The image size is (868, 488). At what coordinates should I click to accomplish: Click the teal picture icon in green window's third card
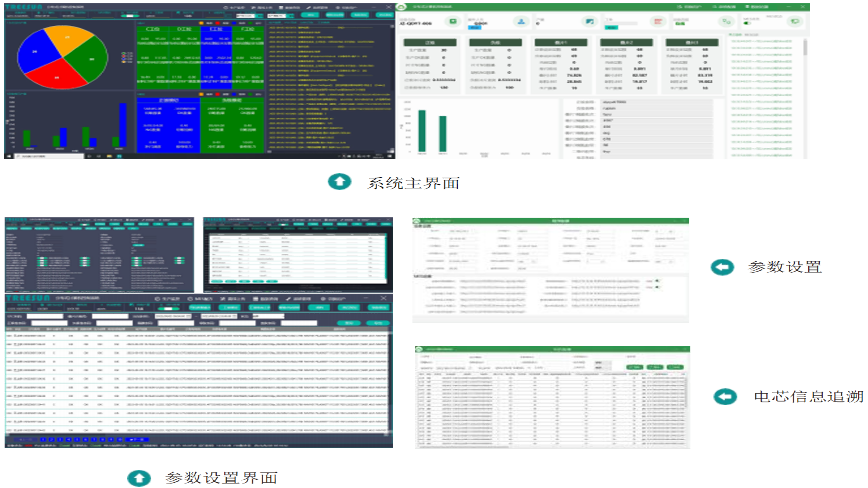[x=590, y=21]
